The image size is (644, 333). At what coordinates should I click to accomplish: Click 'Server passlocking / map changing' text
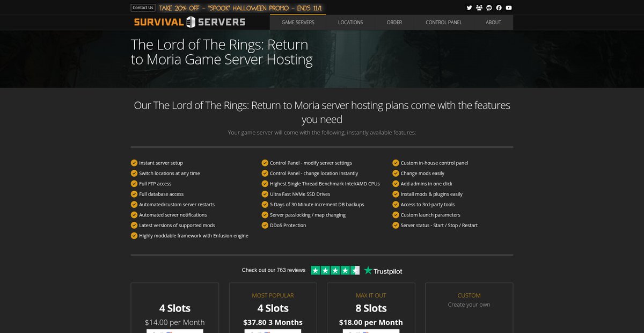coord(308,215)
